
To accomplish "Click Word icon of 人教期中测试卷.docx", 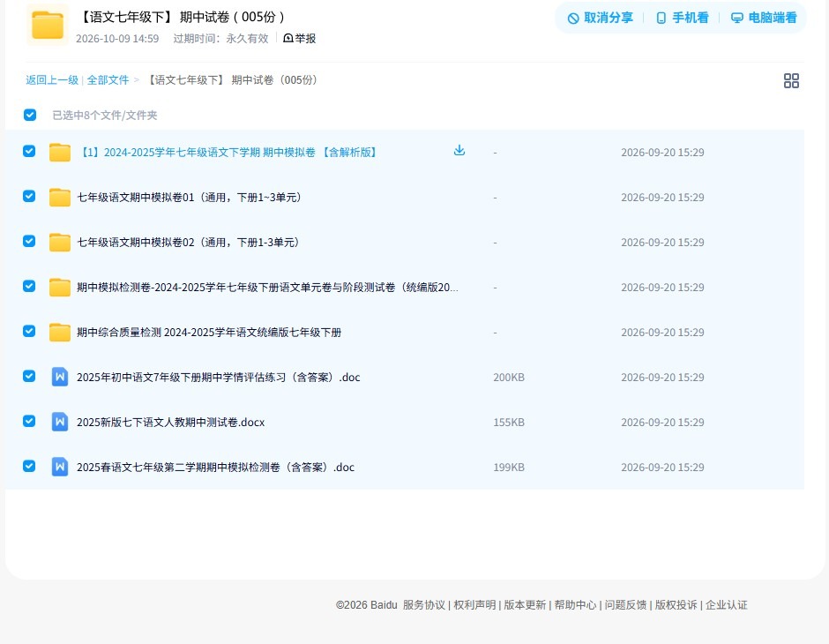I will 60,422.
